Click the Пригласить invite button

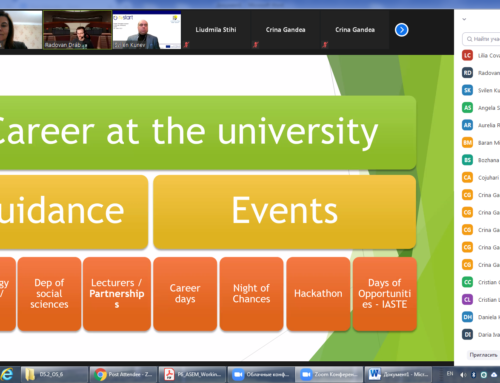483,355
